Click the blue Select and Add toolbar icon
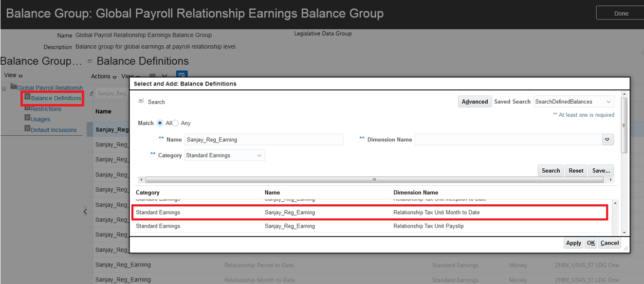The image size is (644, 284). (x=182, y=76)
